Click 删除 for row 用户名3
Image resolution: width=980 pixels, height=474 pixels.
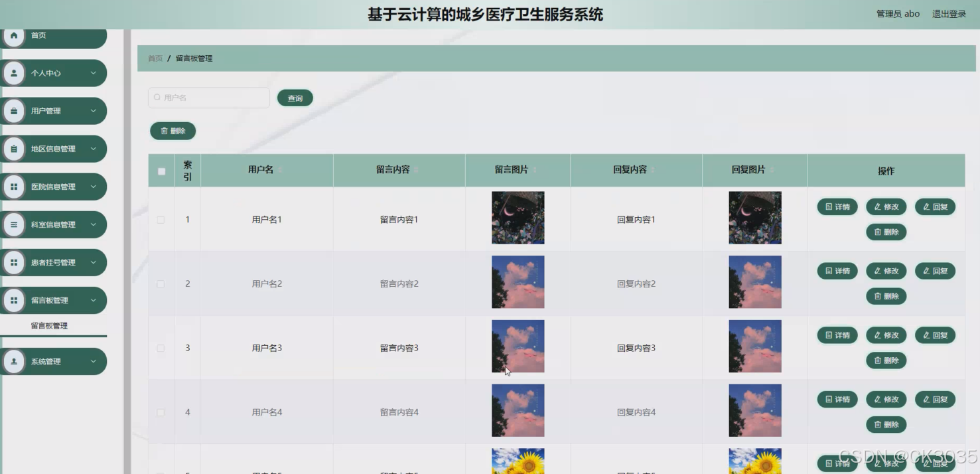click(886, 360)
